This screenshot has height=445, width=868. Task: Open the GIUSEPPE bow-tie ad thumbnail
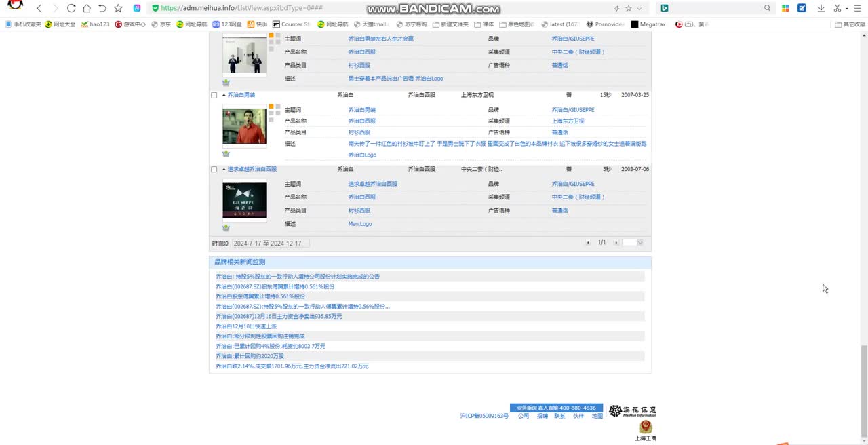click(244, 200)
